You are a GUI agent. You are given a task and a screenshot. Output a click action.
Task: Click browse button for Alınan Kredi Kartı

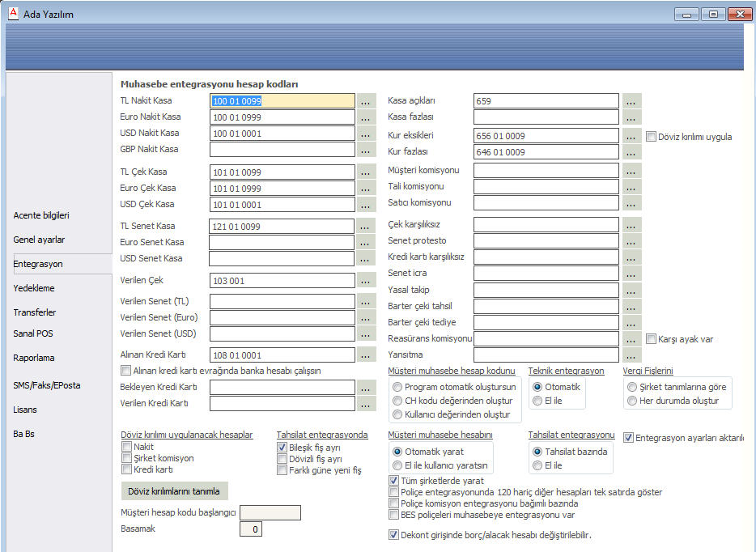[367, 355]
